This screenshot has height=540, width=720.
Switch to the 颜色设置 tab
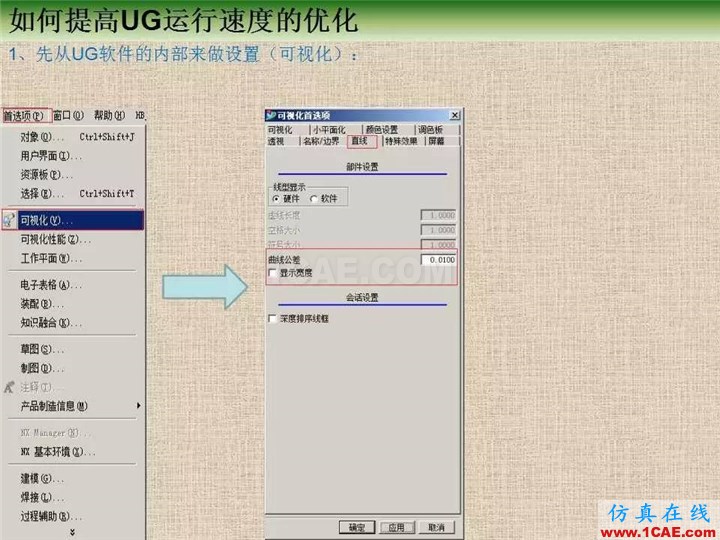point(382,130)
